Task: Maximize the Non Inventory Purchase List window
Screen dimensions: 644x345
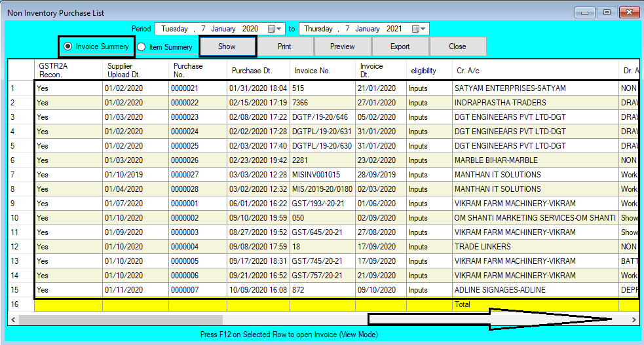Action: coord(607,12)
